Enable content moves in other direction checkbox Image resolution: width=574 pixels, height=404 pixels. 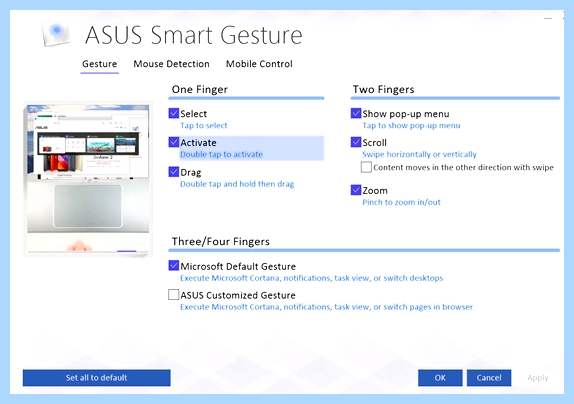[x=366, y=167]
